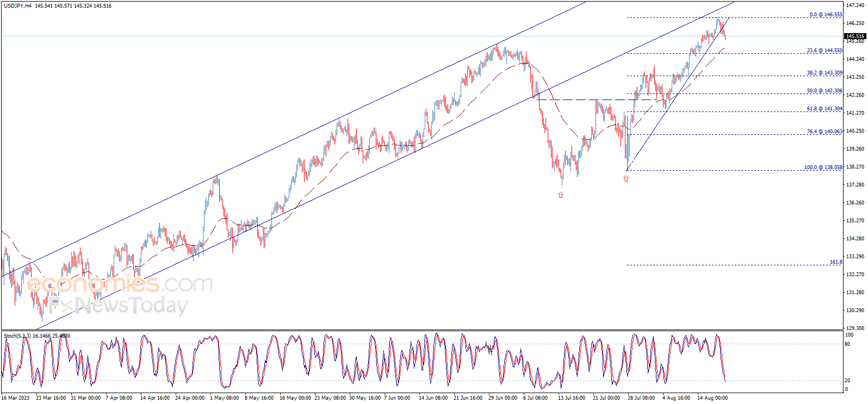Click price axis value 135.270
Viewport: 868px width, 404px height.
tap(855, 221)
